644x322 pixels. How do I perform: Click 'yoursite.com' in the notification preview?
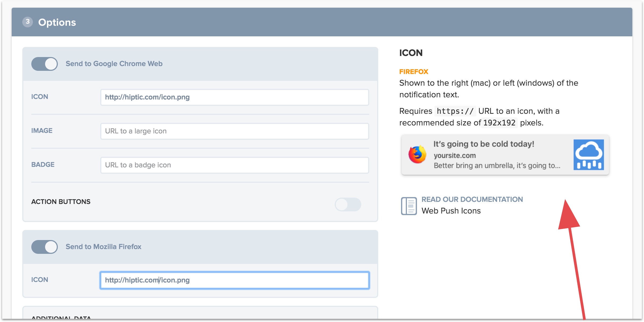coord(455,156)
